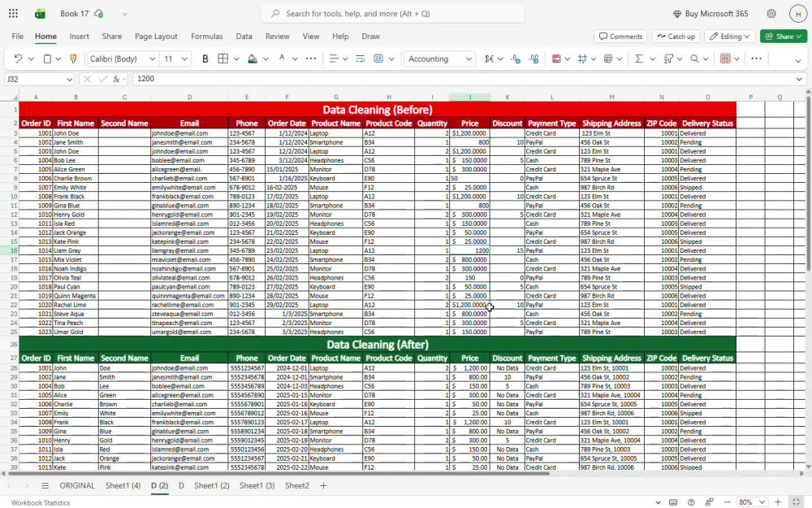Click the Borders grid icon
Screen dimensions: 812x508
point(223,59)
